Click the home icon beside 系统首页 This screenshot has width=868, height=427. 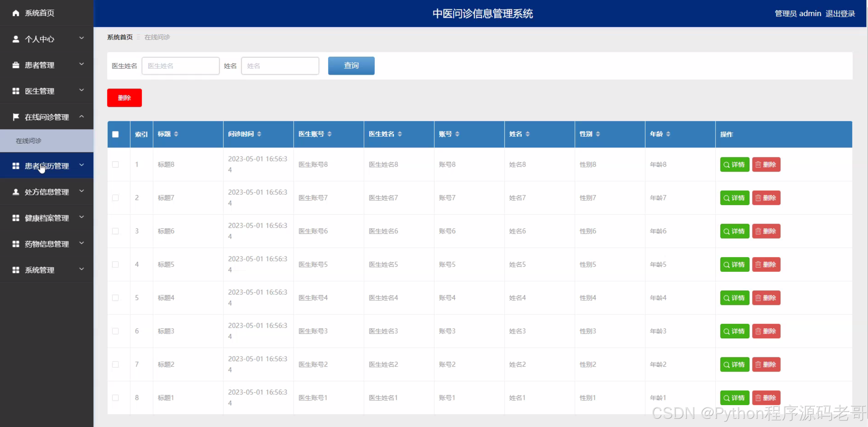click(x=16, y=13)
